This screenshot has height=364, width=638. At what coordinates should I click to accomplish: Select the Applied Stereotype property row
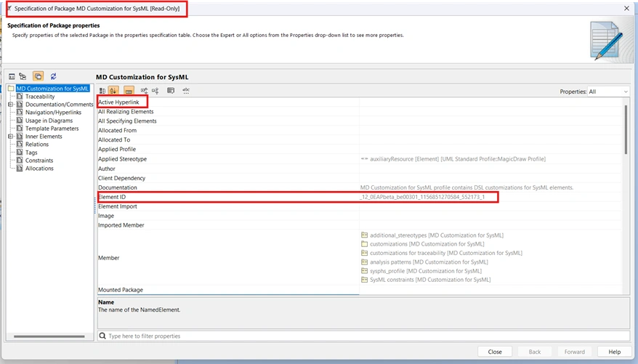[360, 159]
